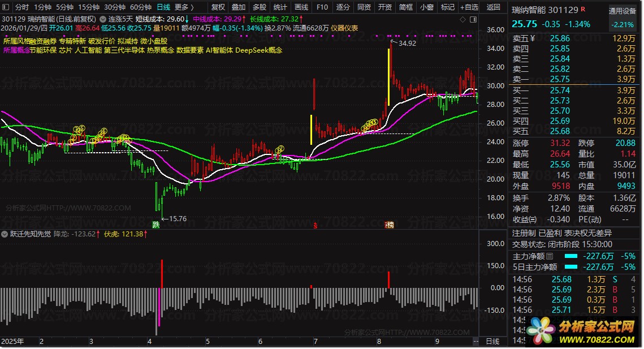Switch to the 30分钟 period tab

pyautogui.click(x=115, y=7)
